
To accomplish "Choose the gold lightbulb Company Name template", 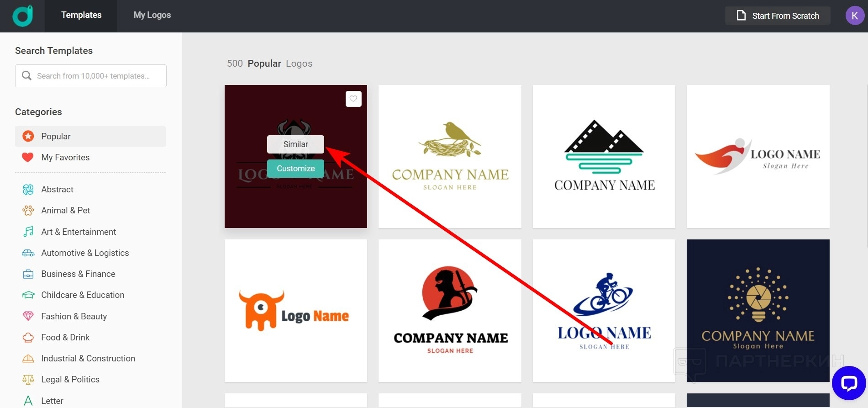I will pyautogui.click(x=758, y=311).
